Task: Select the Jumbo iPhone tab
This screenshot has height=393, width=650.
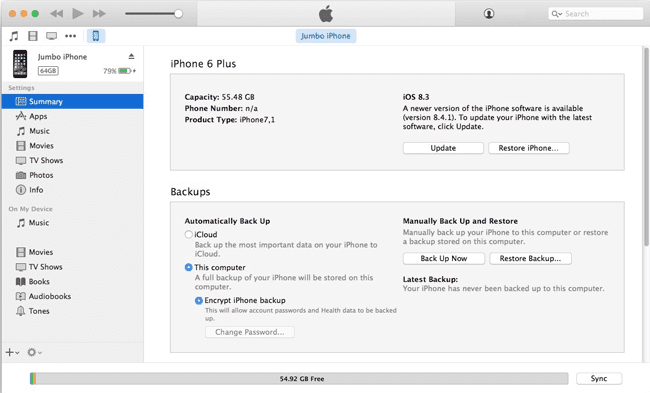Action: 325,36
